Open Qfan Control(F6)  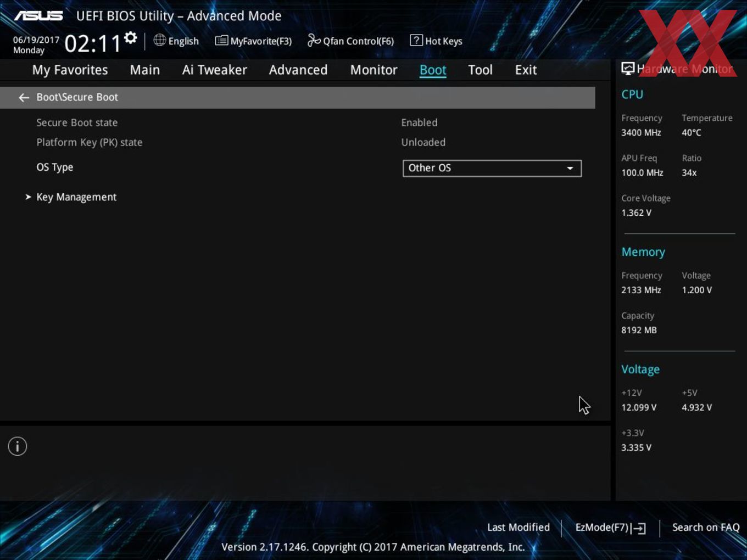point(350,41)
